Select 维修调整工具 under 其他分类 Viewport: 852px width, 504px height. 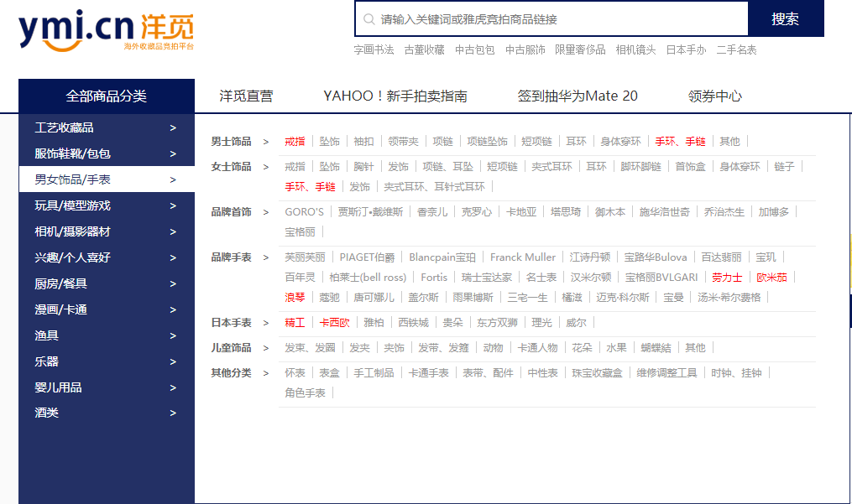pos(666,373)
